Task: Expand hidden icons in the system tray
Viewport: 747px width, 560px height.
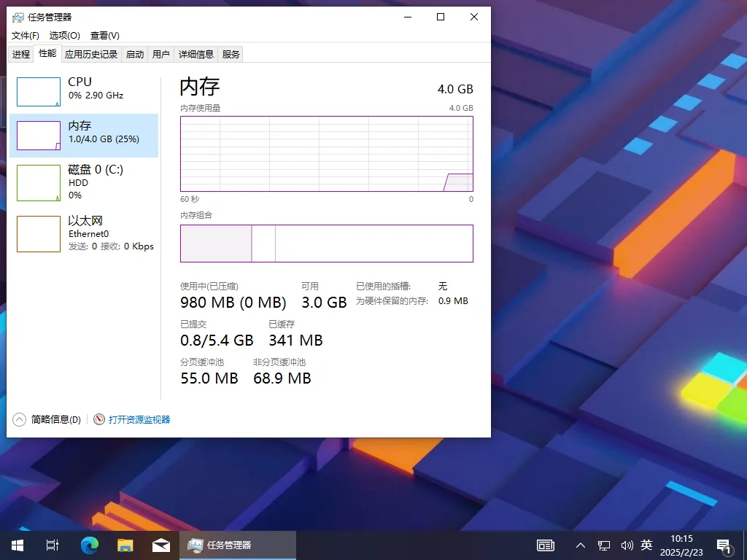Action: point(580,545)
